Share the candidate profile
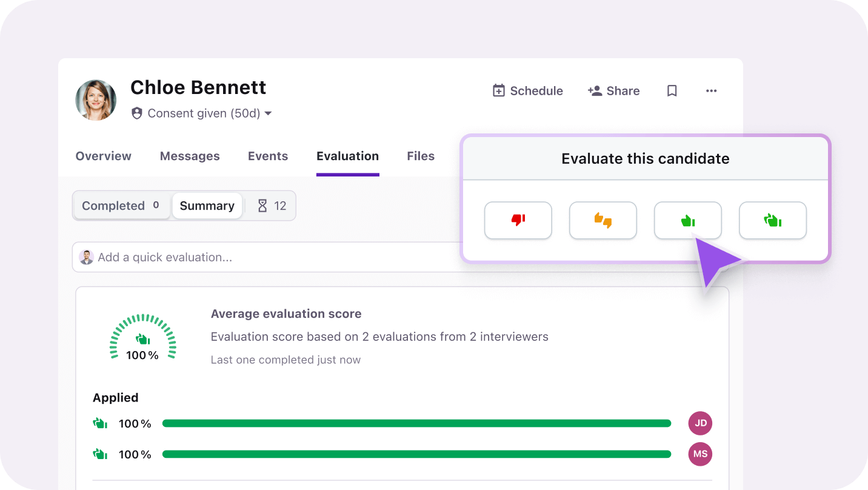 click(x=613, y=91)
